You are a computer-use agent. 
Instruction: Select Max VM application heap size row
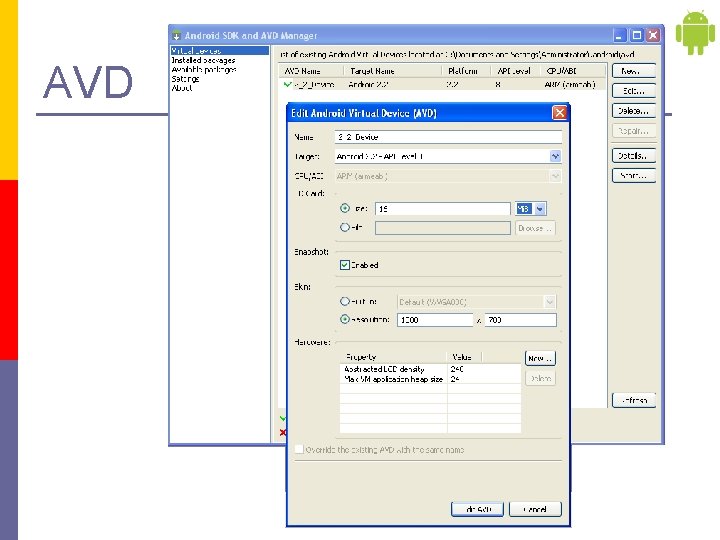(x=430, y=379)
